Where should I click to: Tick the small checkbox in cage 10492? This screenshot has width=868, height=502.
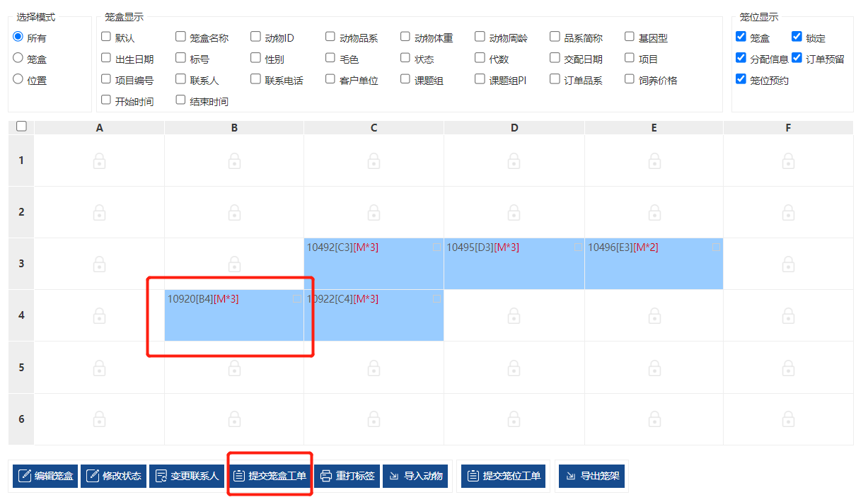[x=436, y=247]
